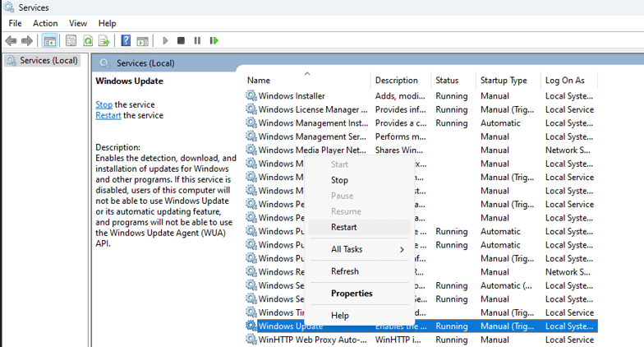This screenshot has width=644, height=347.
Task: Select the Windows Installer service row
Action: pyautogui.click(x=421, y=95)
